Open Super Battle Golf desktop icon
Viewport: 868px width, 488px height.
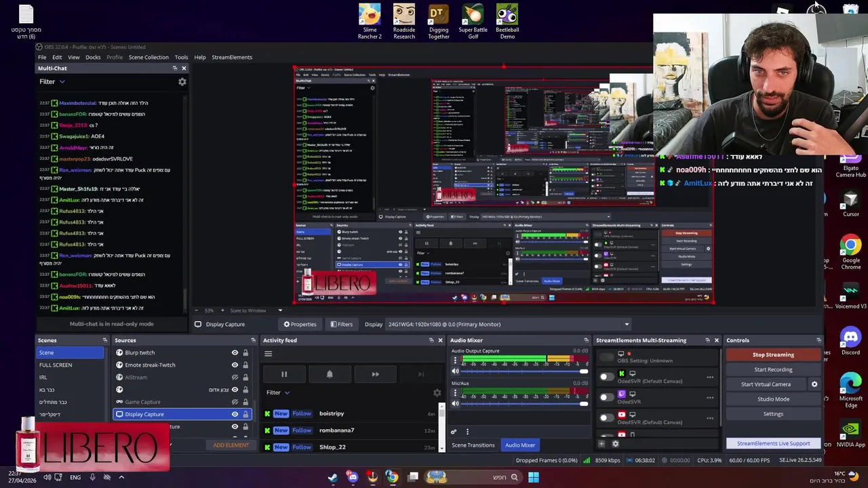point(473,22)
